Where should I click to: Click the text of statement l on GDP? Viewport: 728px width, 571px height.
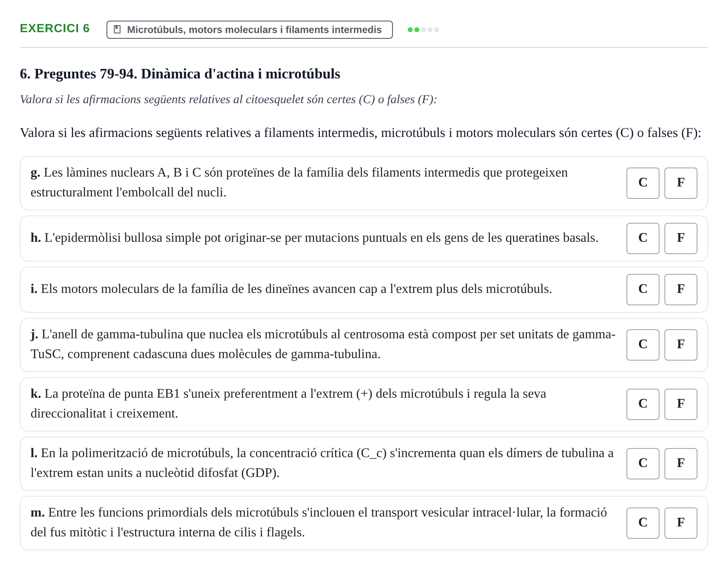[322, 463]
